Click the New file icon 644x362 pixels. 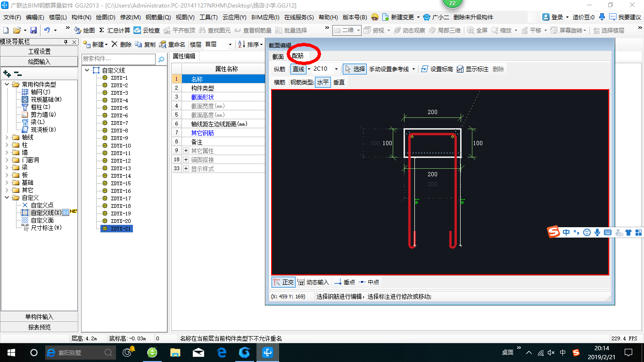point(6,30)
